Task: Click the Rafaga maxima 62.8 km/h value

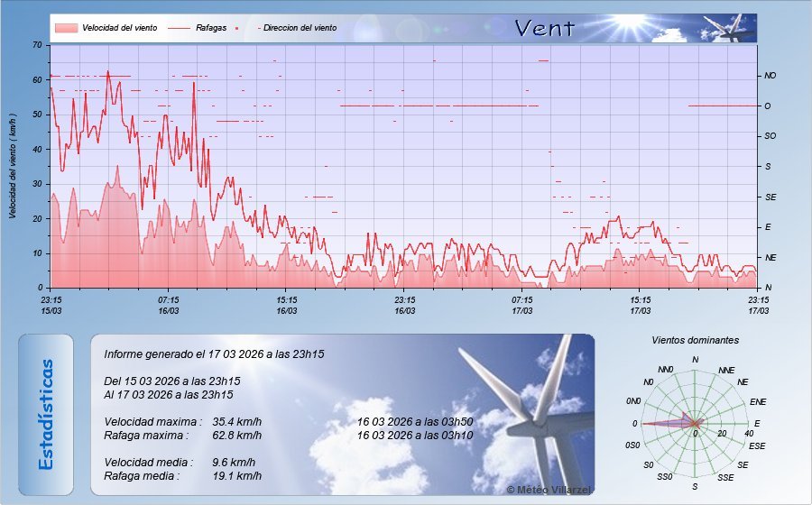Action: pos(237,436)
